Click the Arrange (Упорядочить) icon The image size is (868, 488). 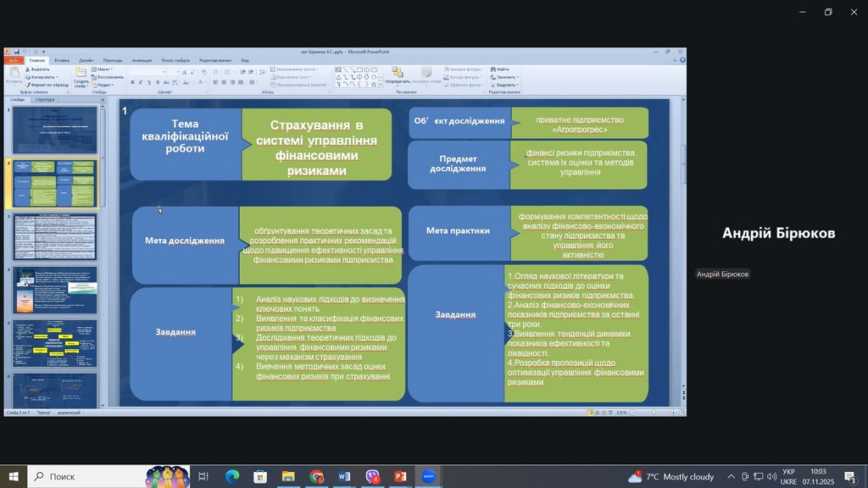coord(397,75)
